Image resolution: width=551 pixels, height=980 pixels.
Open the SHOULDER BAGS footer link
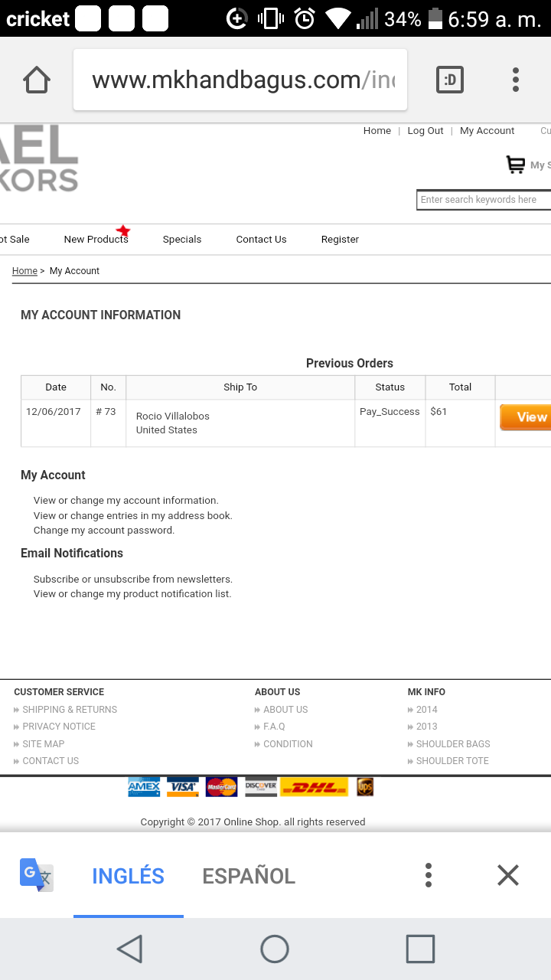click(x=453, y=744)
